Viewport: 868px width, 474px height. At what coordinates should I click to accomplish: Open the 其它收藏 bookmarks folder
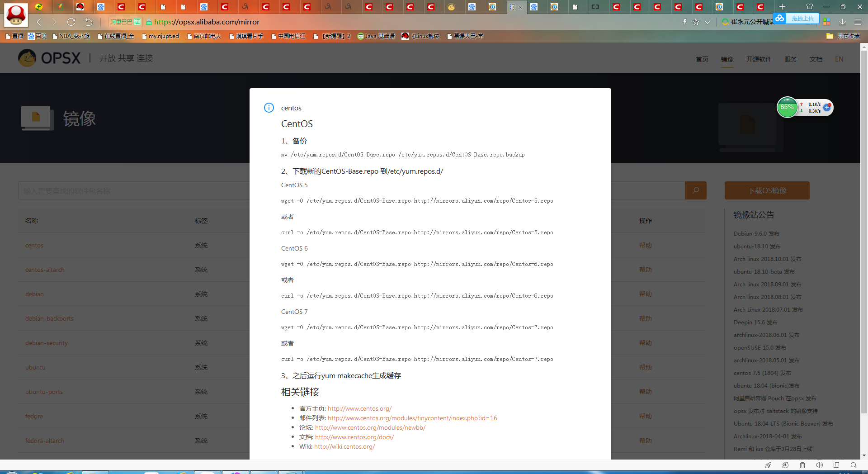tap(848, 36)
